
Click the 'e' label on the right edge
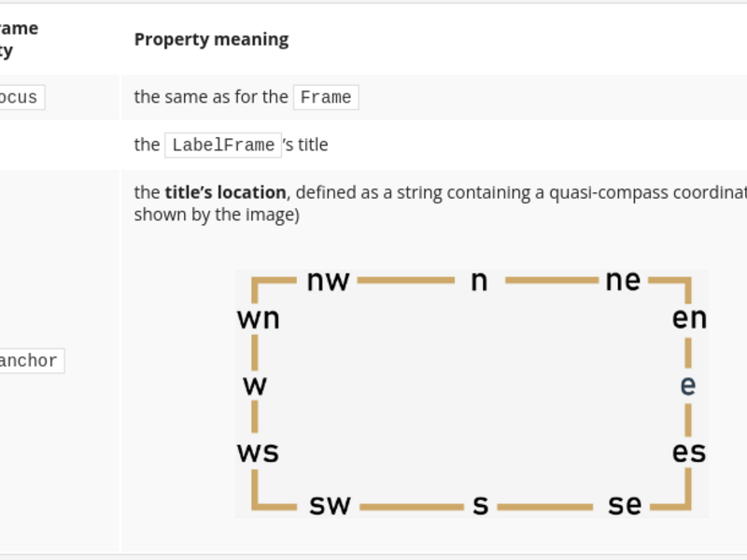688,385
